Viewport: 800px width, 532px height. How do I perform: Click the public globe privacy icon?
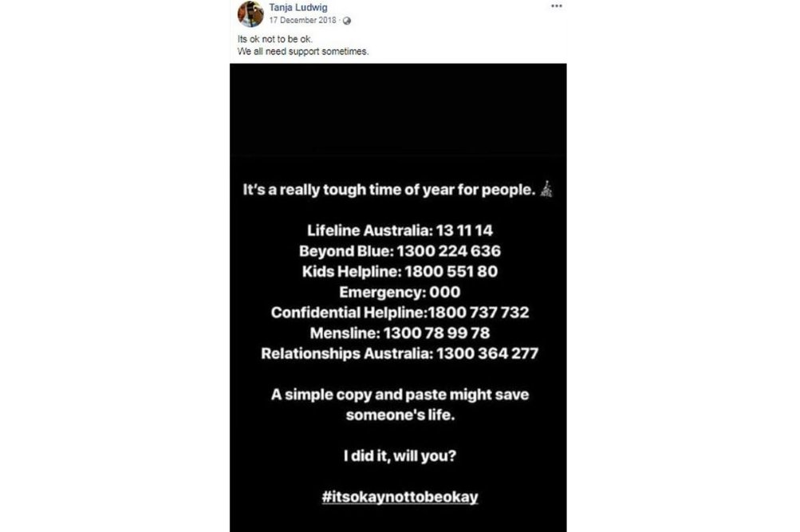(x=347, y=21)
